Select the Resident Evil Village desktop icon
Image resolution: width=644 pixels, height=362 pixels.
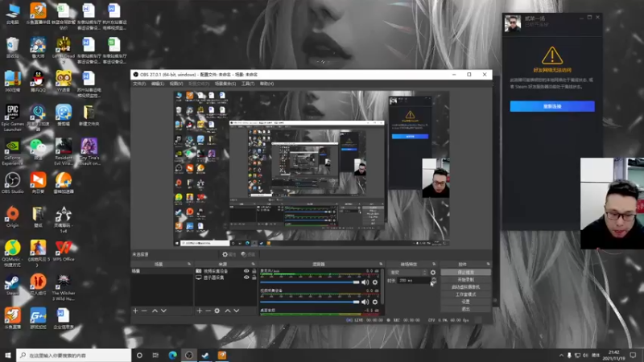[x=64, y=152]
